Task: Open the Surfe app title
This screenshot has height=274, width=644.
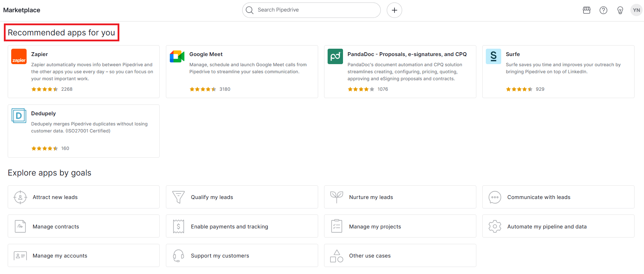Action: tap(513, 54)
